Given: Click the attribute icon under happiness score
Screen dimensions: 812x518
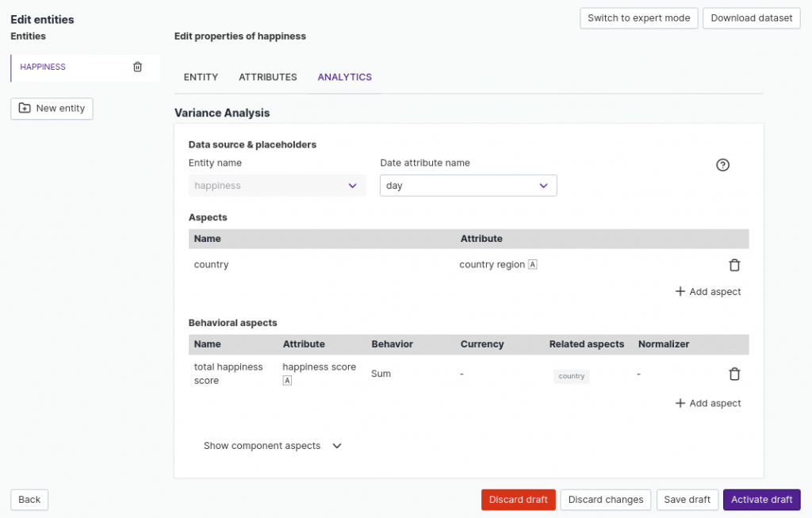Looking at the screenshot, I should pyautogui.click(x=288, y=381).
